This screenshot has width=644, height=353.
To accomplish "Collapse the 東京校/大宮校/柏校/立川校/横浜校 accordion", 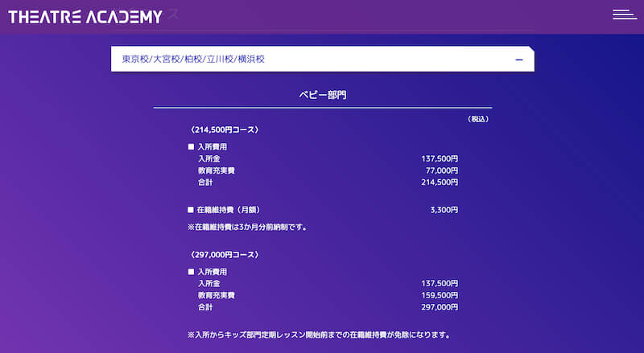I will tap(323, 60).
